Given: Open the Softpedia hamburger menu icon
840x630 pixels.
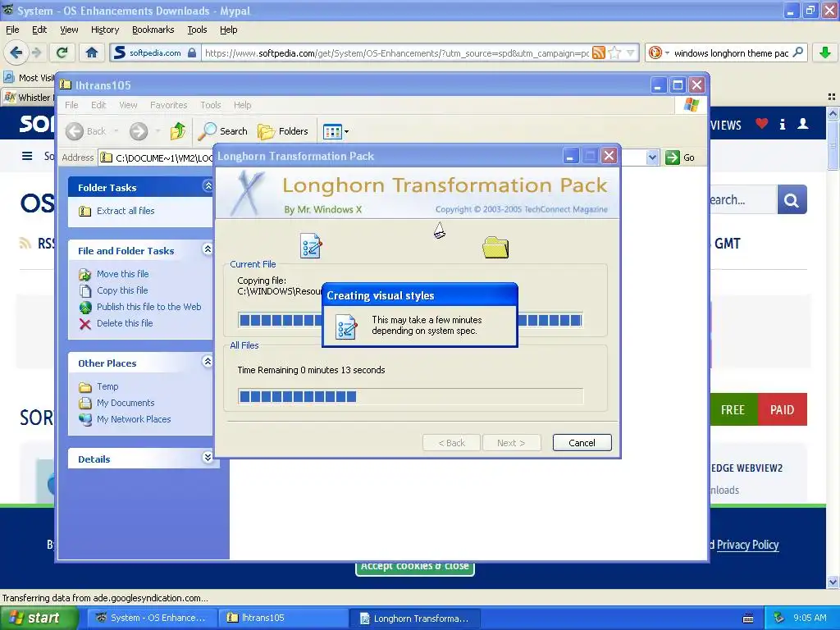Looking at the screenshot, I should point(27,156).
